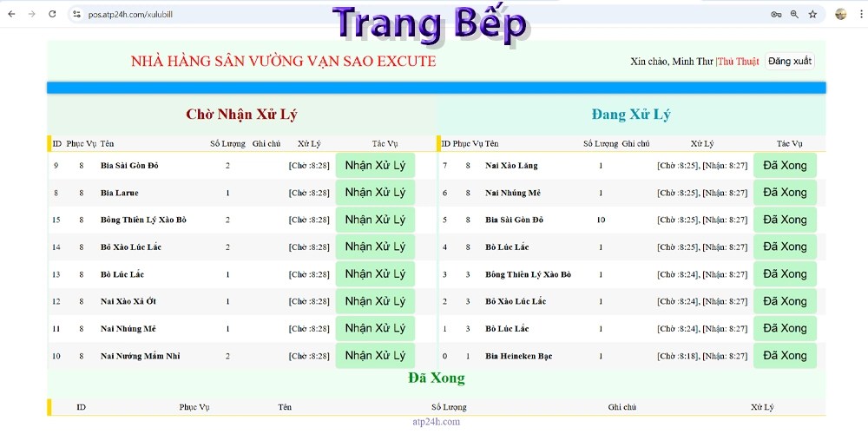The height and width of the screenshot is (434, 868).
Task: Open the browser three-dot menu
Action: click(x=859, y=15)
